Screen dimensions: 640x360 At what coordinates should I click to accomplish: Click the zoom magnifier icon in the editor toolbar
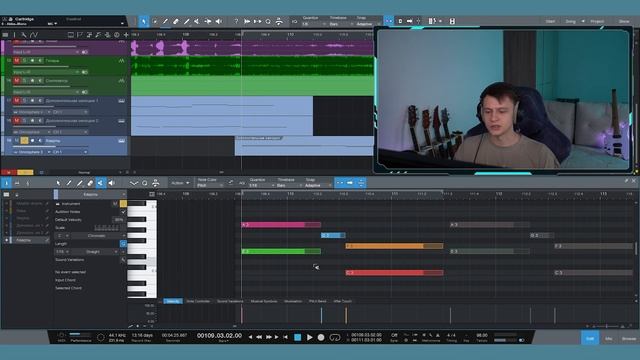[x=144, y=183]
